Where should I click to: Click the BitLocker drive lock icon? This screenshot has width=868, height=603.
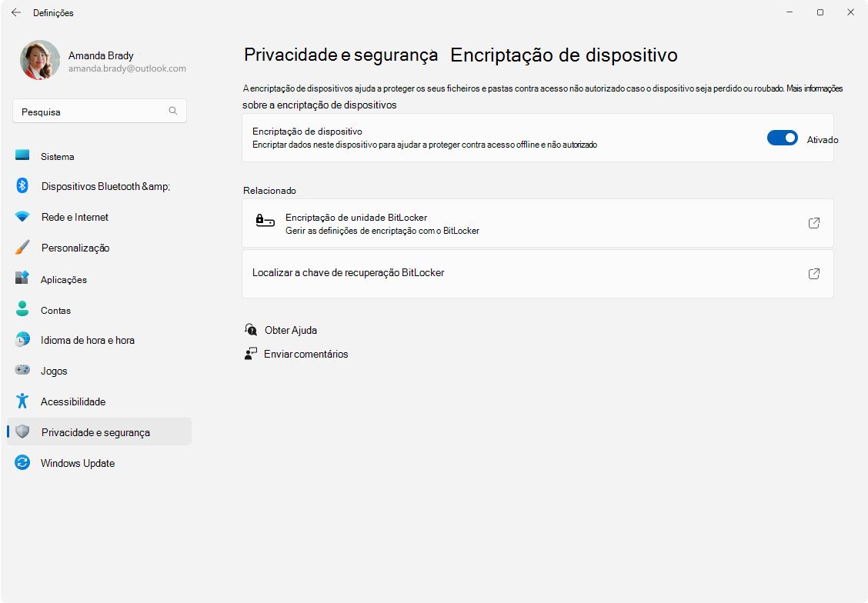(x=265, y=222)
